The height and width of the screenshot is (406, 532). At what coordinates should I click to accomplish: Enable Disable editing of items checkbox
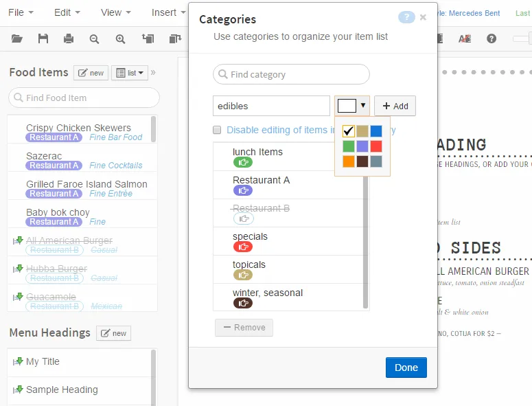pyautogui.click(x=217, y=130)
